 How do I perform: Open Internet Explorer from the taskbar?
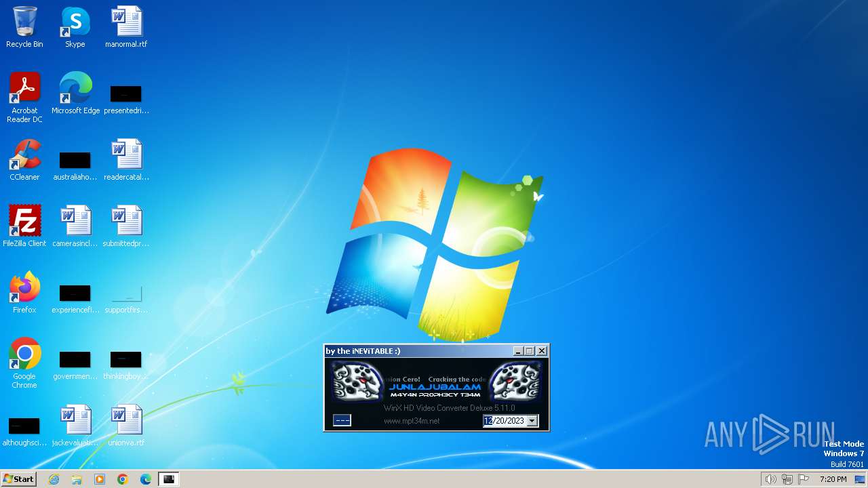tap(54, 479)
